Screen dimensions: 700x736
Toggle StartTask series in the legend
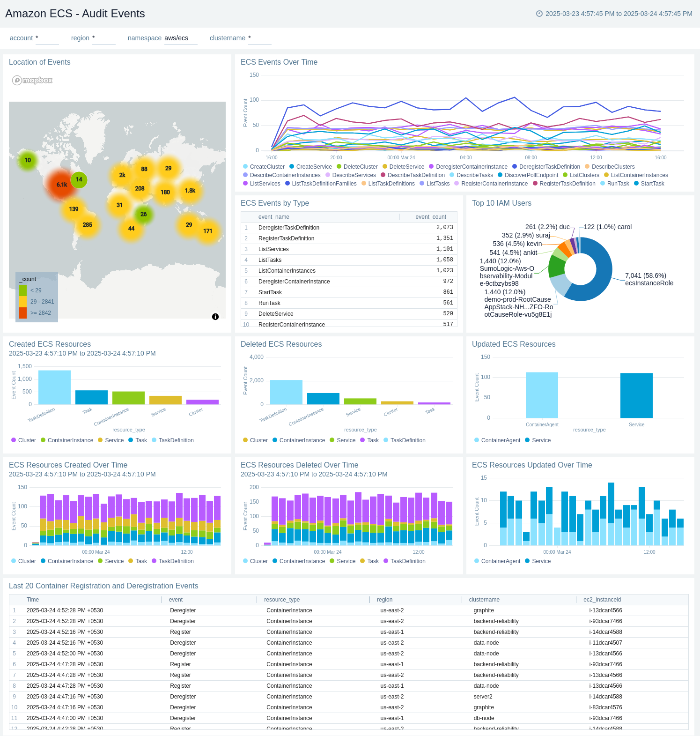pyautogui.click(x=649, y=184)
